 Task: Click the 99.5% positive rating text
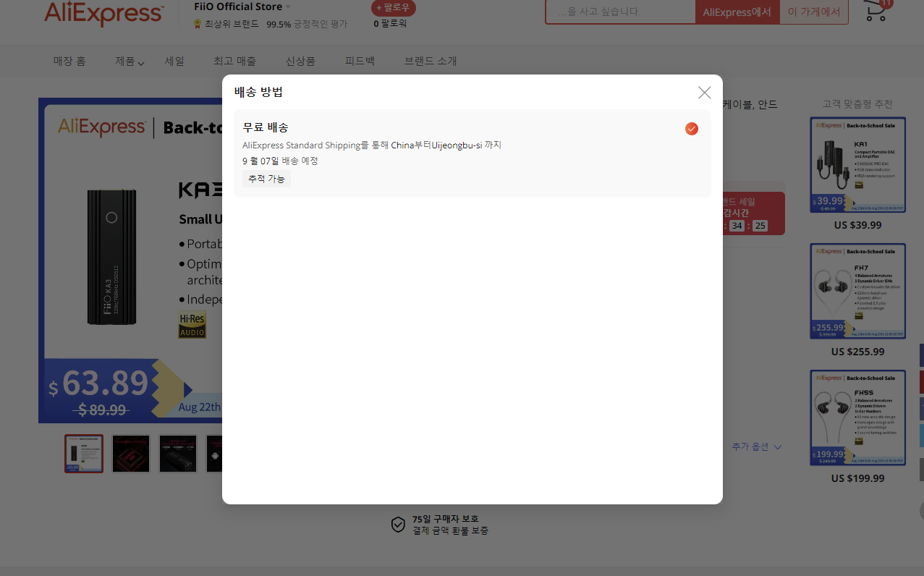tap(307, 24)
